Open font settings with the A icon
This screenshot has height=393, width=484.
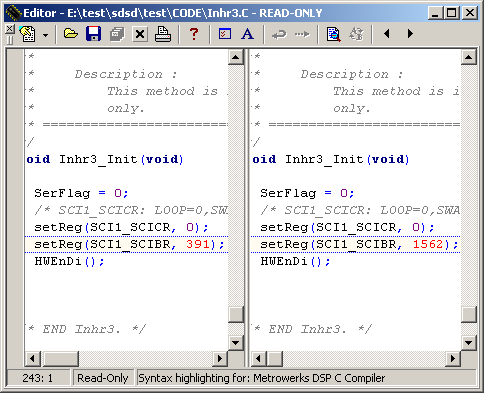pyautogui.click(x=247, y=34)
